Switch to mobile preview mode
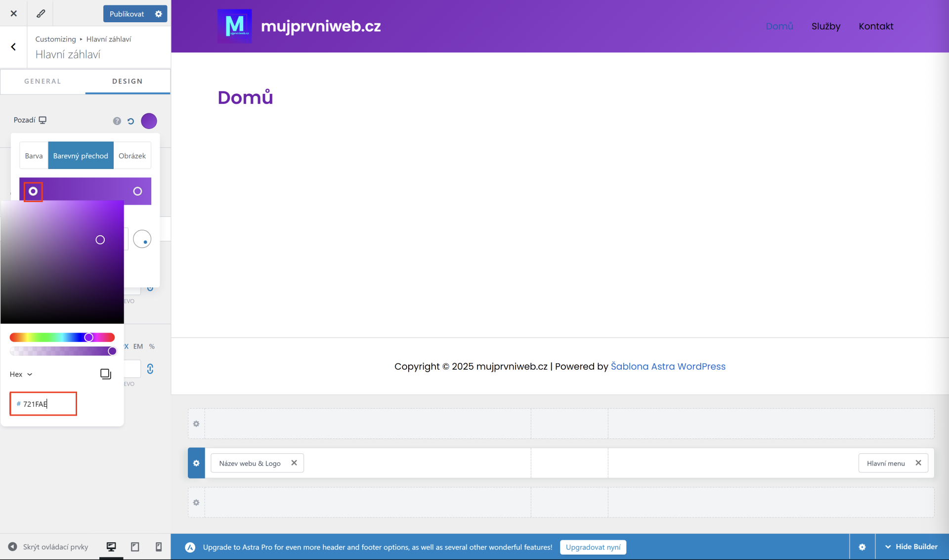 pos(159,547)
